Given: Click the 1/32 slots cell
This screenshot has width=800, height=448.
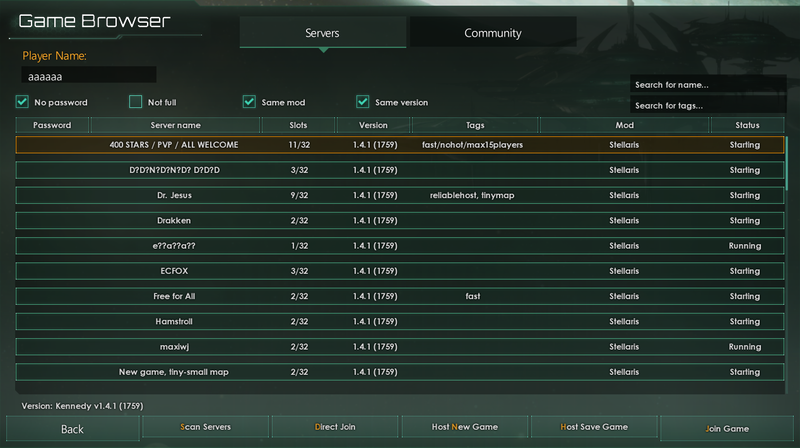Looking at the screenshot, I should tap(299, 246).
